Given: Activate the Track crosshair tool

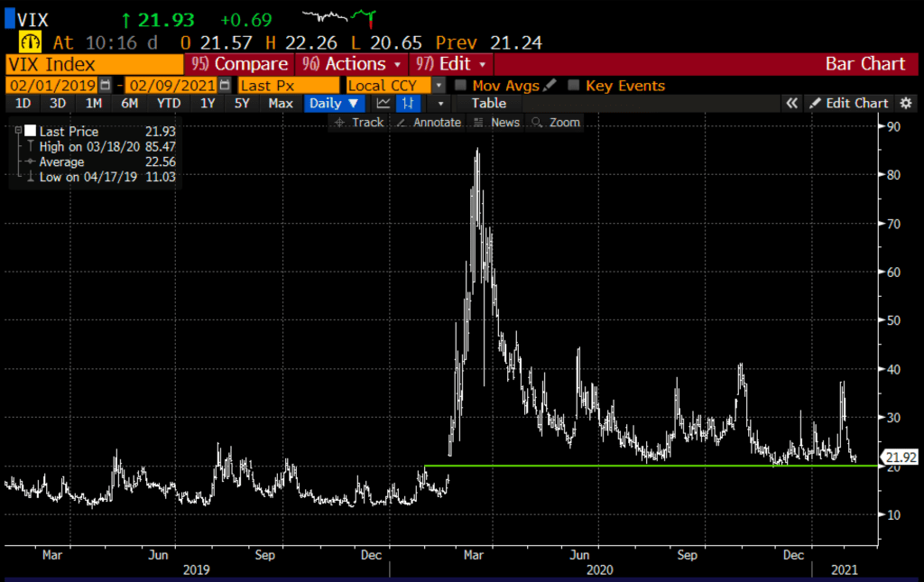Looking at the screenshot, I should pos(359,123).
